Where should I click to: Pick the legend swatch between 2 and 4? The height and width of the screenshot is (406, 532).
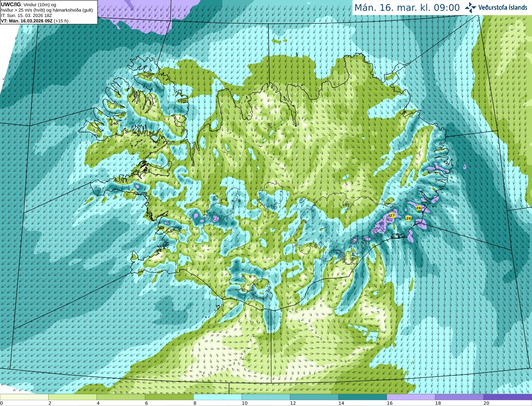pyautogui.click(x=72, y=397)
